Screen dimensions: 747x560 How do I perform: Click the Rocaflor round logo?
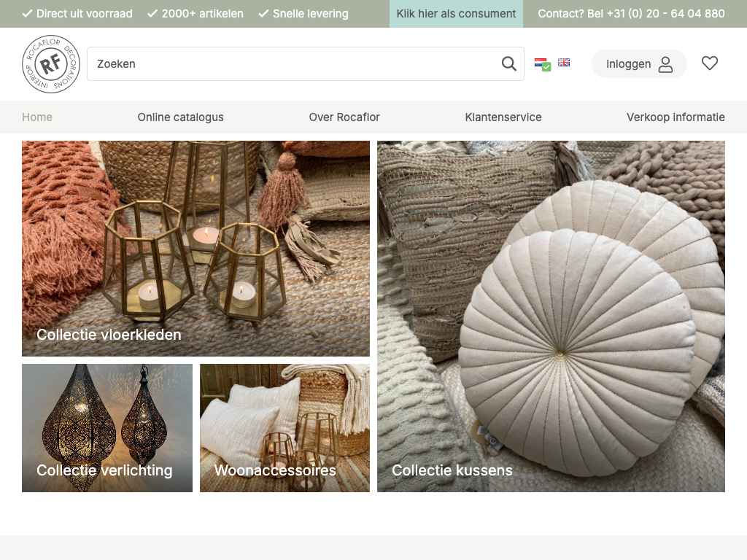point(50,64)
